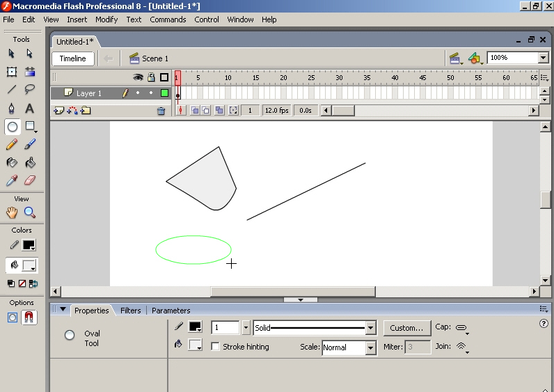Switch to the Parameters tab
The image size is (554, 392).
(x=171, y=311)
